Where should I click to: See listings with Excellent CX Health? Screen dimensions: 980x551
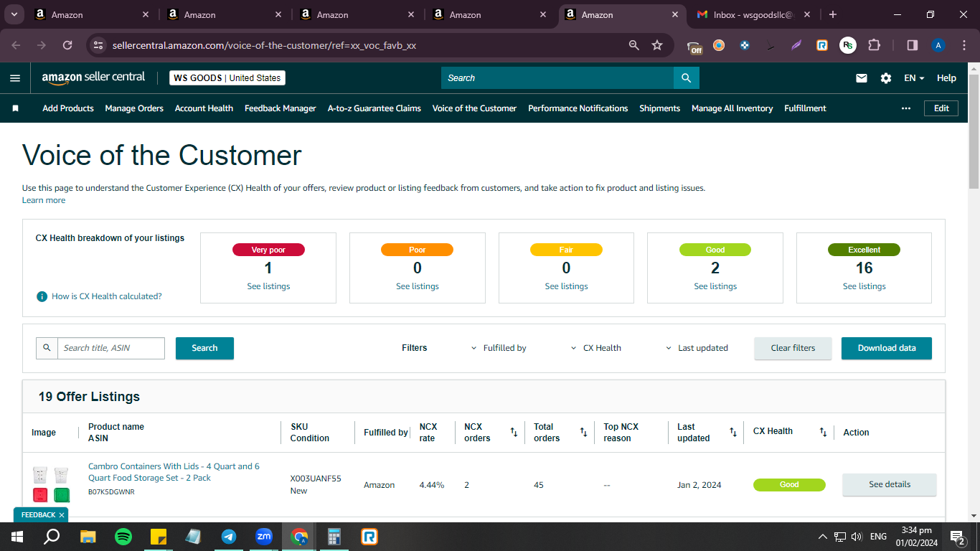(x=864, y=286)
